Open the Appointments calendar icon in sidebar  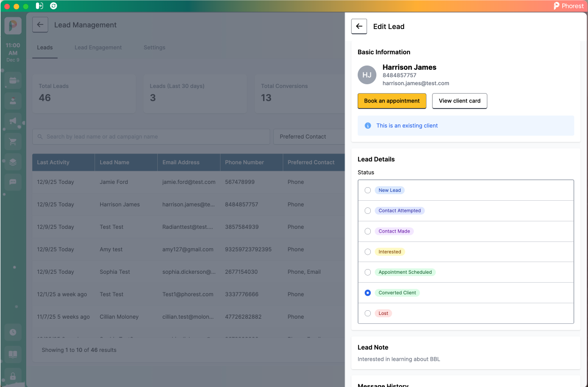(x=13, y=80)
